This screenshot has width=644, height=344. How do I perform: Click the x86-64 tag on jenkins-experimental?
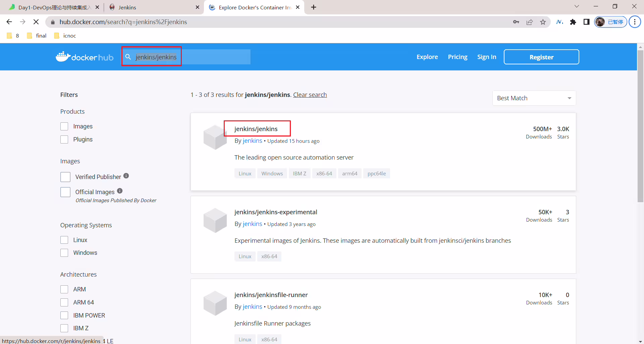[269, 256]
